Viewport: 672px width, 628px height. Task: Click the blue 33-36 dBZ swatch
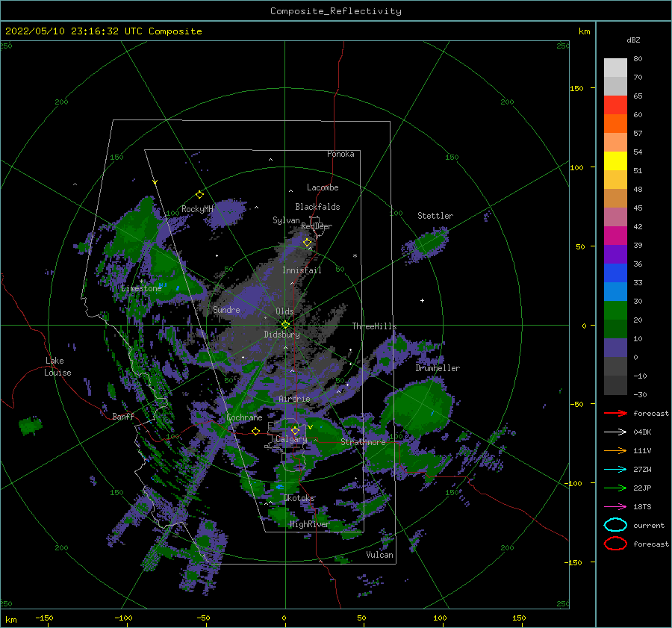615,273
